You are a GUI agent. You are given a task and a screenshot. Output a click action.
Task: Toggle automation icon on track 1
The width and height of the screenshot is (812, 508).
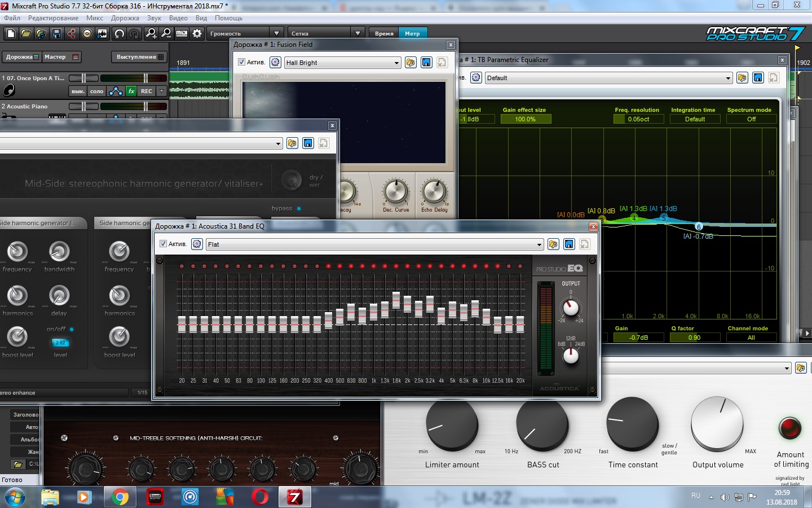pos(116,91)
